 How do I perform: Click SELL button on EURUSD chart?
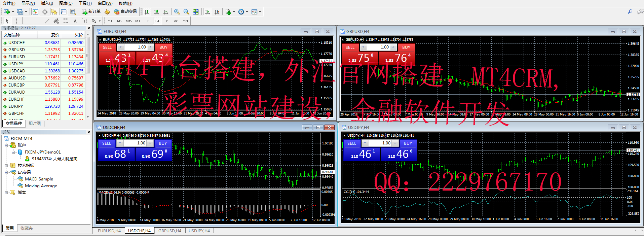pyautogui.click(x=107, y=47)
